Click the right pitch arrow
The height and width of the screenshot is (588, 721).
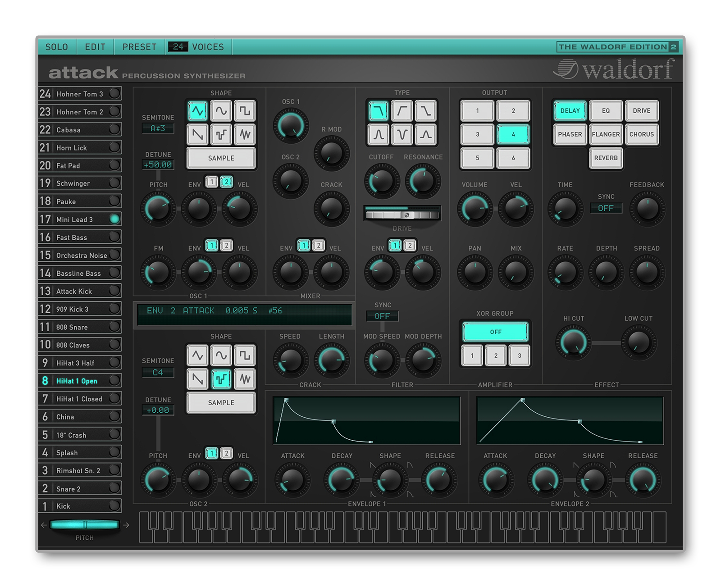click(x=126, y=525)
